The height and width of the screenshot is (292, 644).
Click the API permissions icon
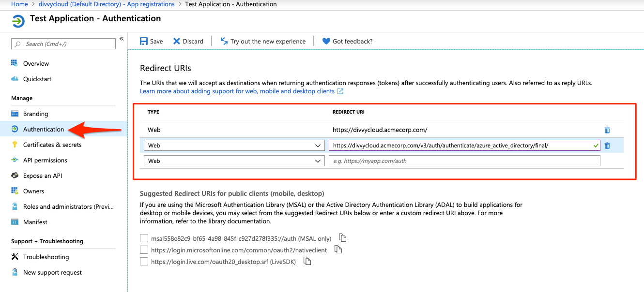15,160
